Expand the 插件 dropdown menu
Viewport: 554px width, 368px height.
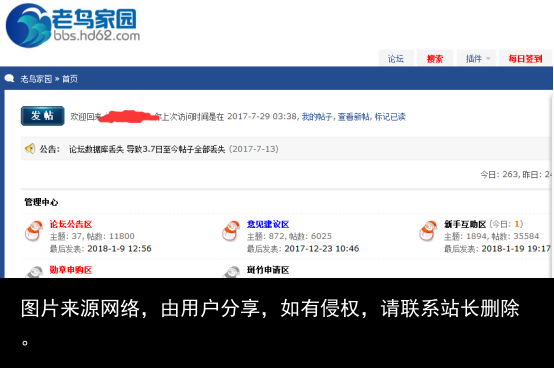click(x=476, y=58)
